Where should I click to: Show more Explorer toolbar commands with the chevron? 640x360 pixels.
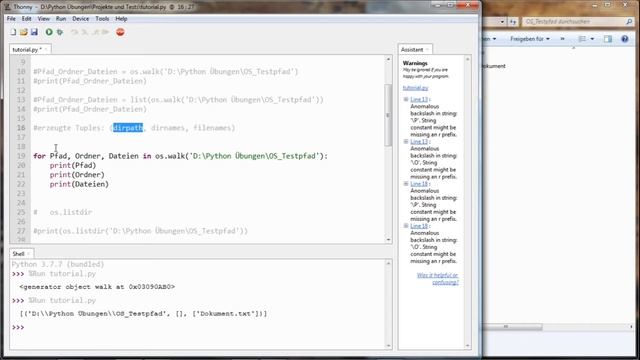coord(562,39)
